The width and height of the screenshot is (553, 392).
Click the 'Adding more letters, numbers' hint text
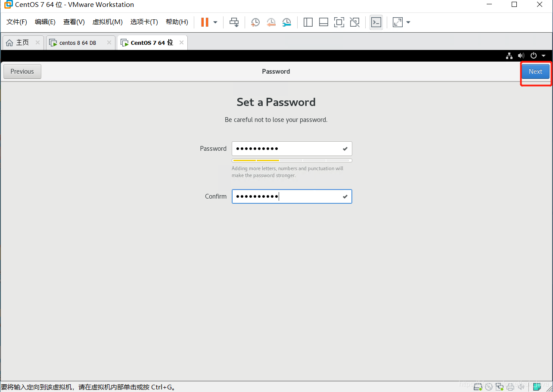(x=287, y=172)
